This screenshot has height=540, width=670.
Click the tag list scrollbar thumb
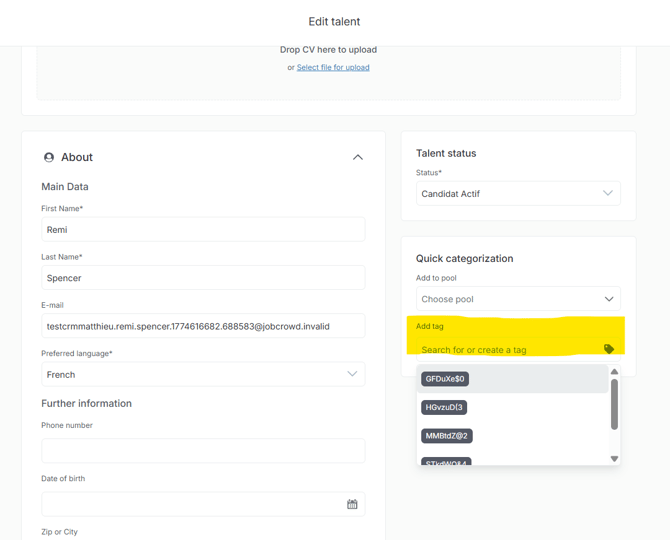pyautogui.click(x=614, y=403)
